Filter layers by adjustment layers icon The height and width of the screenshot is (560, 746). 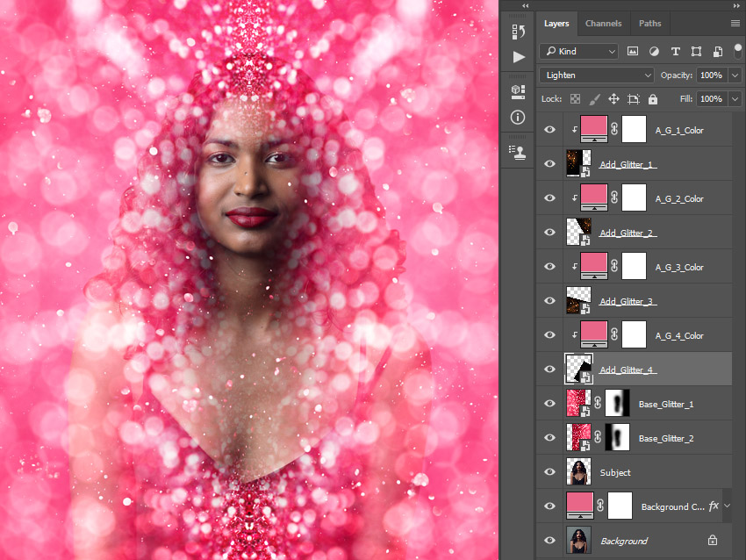(654, 52)
